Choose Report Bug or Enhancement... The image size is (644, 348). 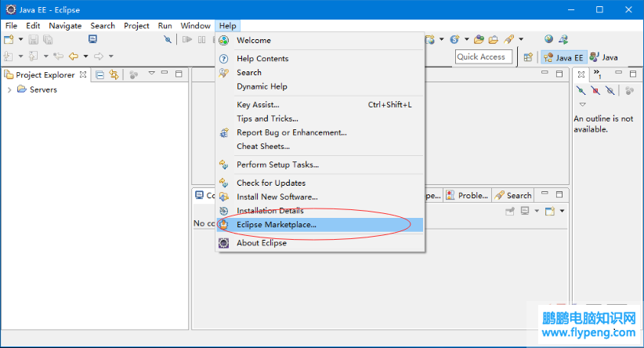coord(320,132)
